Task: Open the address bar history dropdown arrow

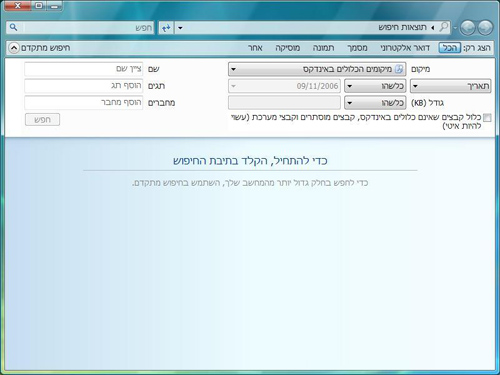Action: (x=180, y=28)
